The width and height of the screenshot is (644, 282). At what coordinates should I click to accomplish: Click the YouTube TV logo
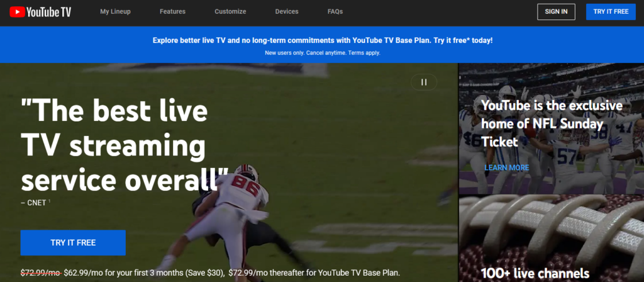coord(40,12)
